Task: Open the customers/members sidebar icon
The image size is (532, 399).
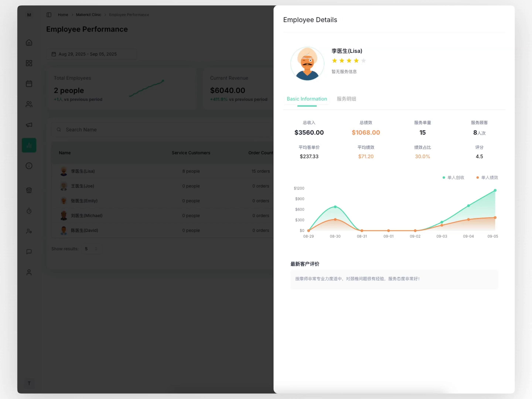Action: click(x=29, y=104)
